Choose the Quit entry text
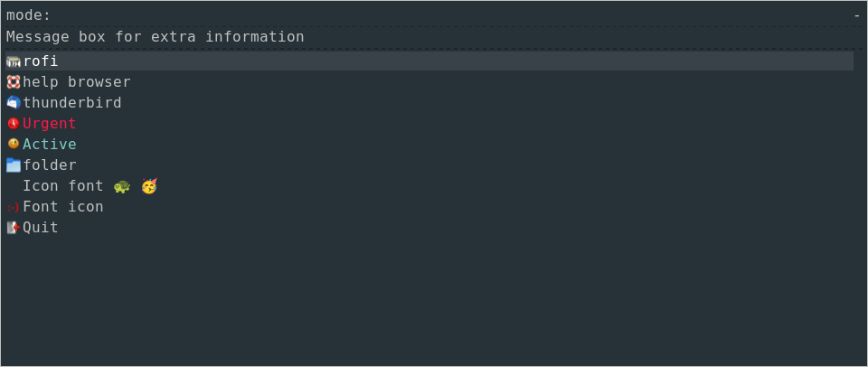This screenshot has height=367, width=868. [x=41, y=228]
